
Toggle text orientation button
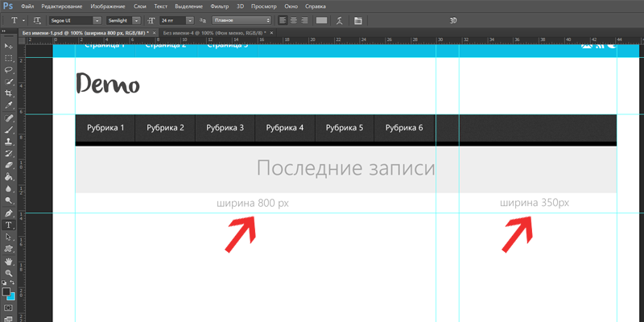coord(38,19)
